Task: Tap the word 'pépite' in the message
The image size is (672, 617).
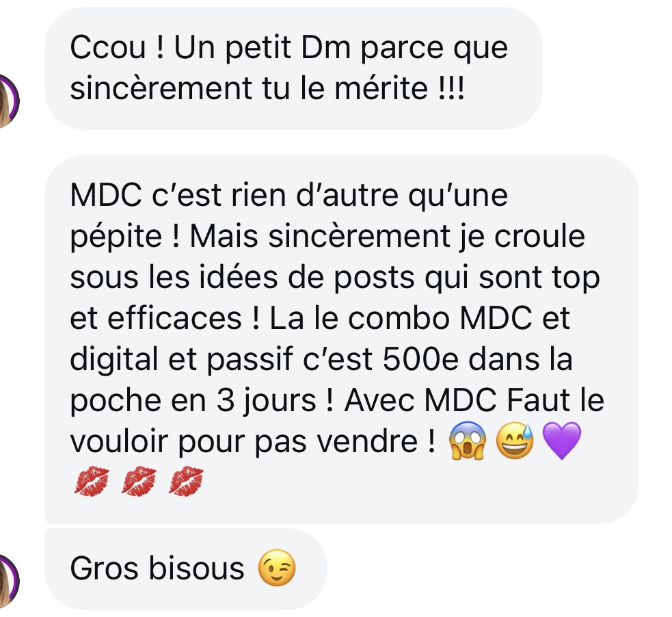Action: tap(116, 237)
